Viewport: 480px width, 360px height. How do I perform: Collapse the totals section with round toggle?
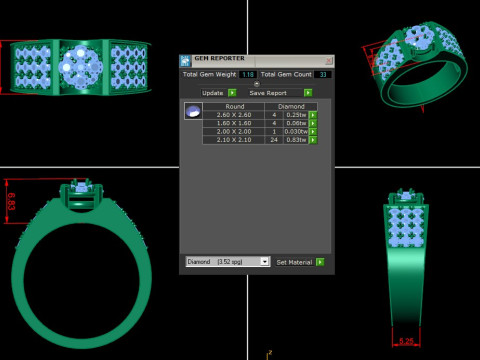(256, 84)
